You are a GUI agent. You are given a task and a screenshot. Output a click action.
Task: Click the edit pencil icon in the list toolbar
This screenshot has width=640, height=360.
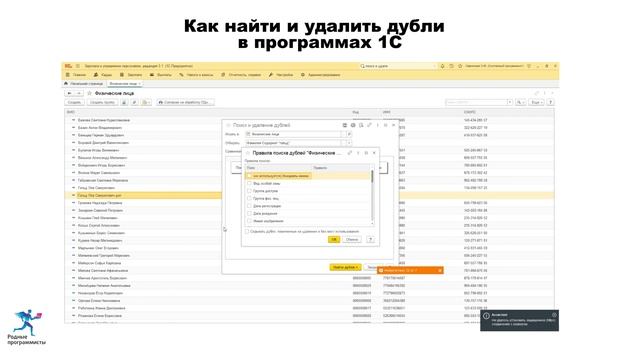134,102
